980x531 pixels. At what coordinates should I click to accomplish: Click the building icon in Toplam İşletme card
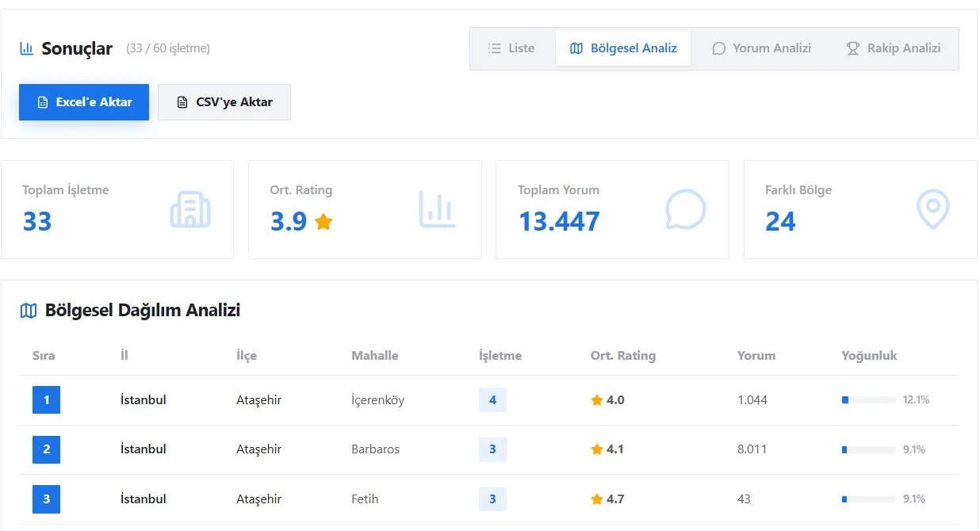(x=190, y=210)
